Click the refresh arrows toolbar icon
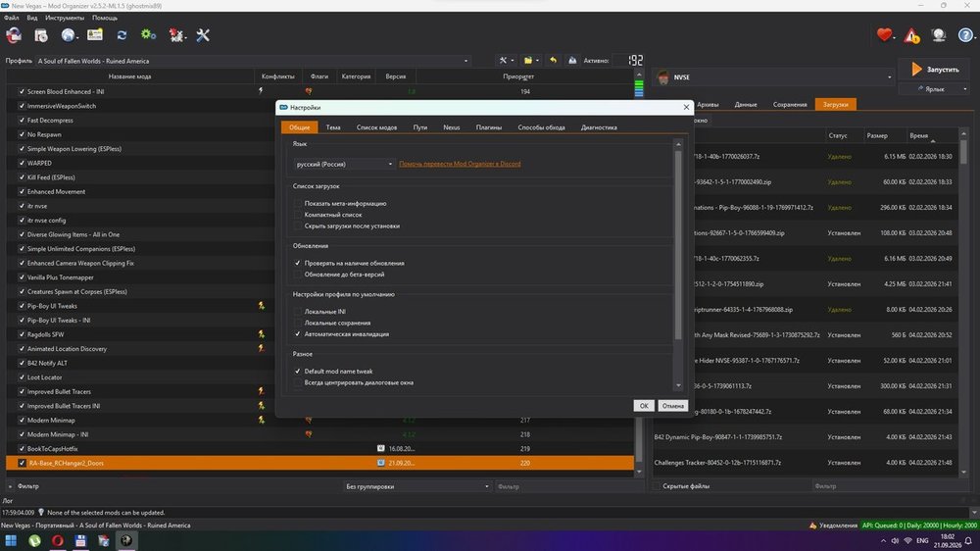 [122, 35]
